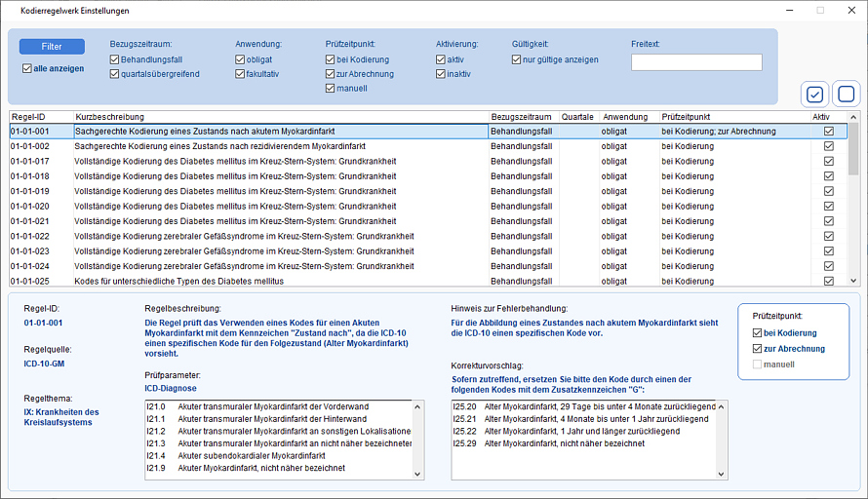
Task: Click the Korrekturvorschlag list scroll up arrow
Action: [721, 406]
